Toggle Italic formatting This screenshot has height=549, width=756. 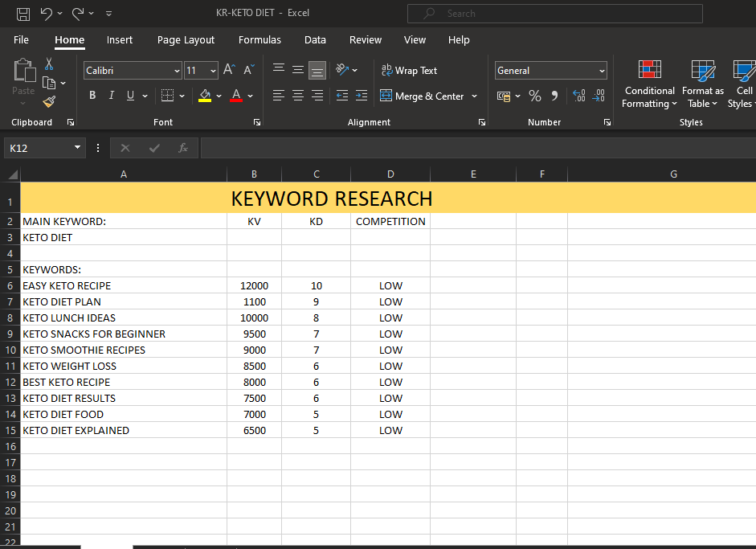(x=111, y=96)
